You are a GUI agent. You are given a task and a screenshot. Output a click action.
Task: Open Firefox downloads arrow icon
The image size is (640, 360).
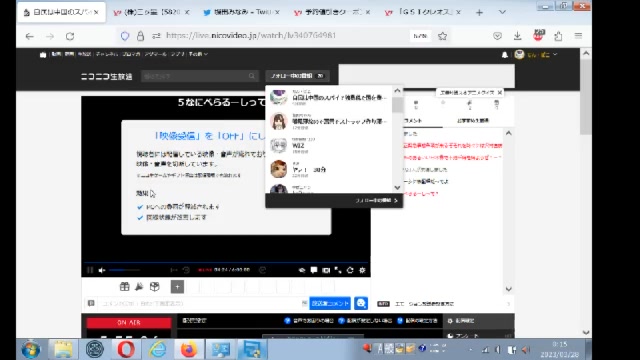(x=518, y=36)
